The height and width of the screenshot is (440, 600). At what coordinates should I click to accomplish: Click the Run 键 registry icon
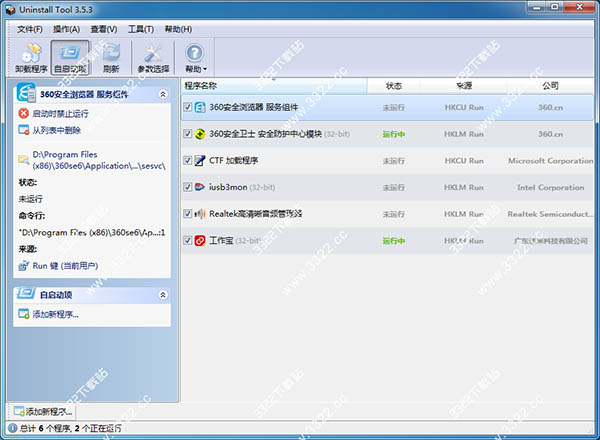[x=24, y=266]
